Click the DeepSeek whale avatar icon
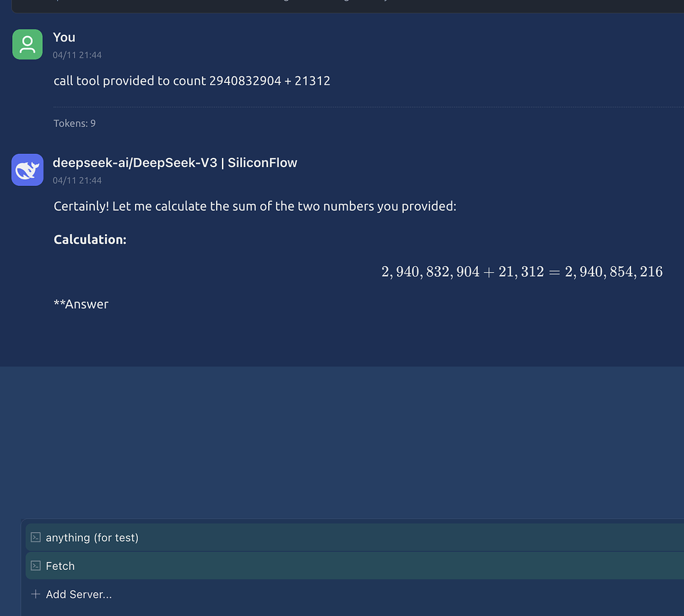The height and width of the screenshot is (616, 684). point(27,170)
